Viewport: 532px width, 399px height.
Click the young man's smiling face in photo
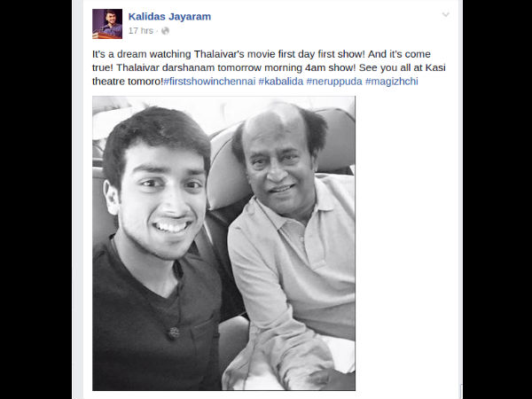(162, 200)
